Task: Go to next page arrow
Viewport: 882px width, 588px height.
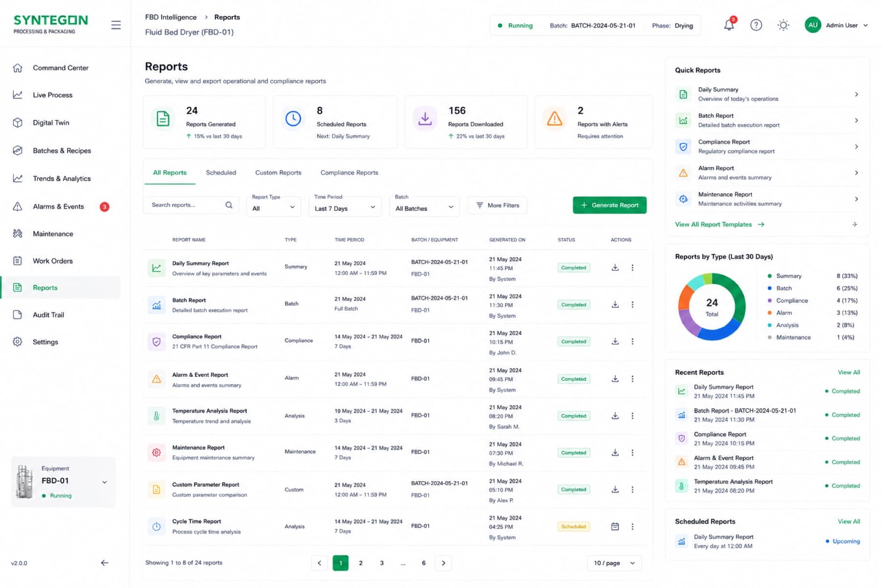Action: point(443,563)
